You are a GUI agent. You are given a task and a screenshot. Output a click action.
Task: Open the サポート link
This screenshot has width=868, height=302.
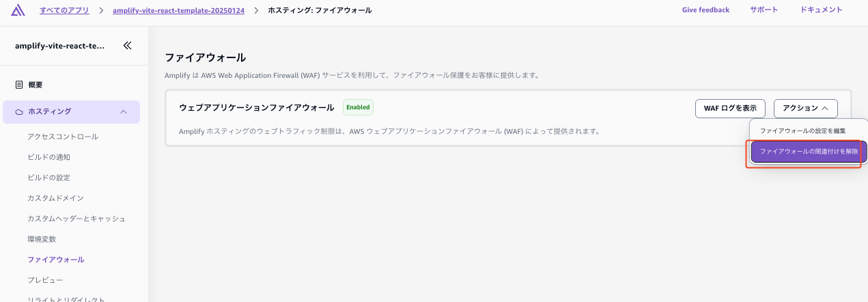tap(764, 10)
